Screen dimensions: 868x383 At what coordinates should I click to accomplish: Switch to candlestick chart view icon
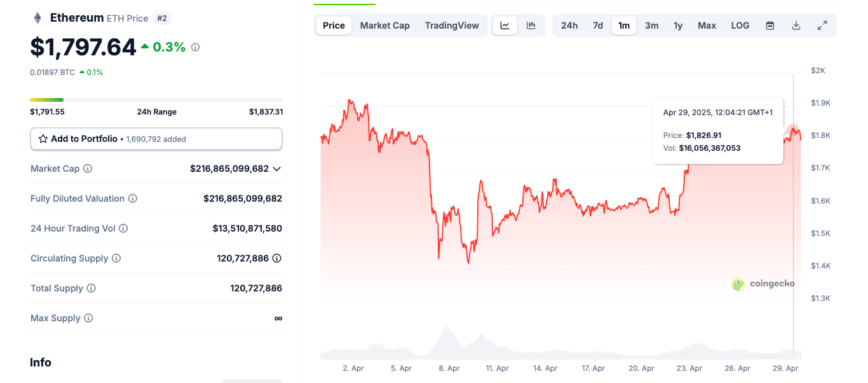tap(531, 25)
